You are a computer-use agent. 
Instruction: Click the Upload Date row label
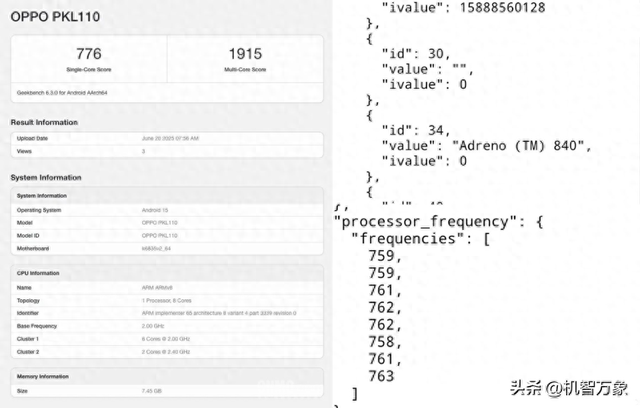[32, 138]
